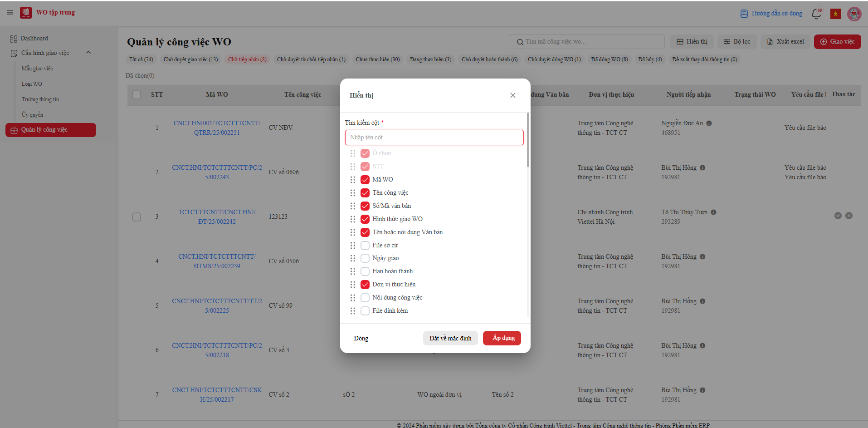Uncheck the Số/Mã văn bản checkbox

point(365,206)
